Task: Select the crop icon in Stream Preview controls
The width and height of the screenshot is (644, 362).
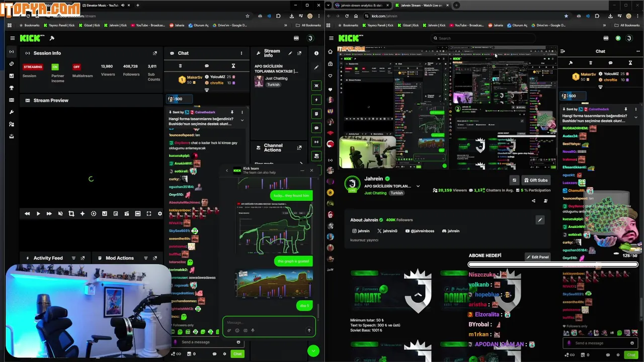Action: [71, 214]
